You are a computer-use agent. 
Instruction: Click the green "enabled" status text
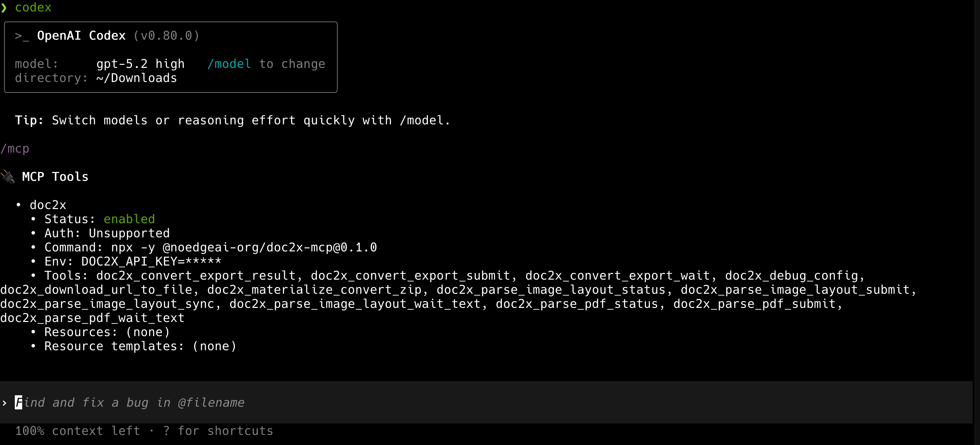[x=129, y=219]
